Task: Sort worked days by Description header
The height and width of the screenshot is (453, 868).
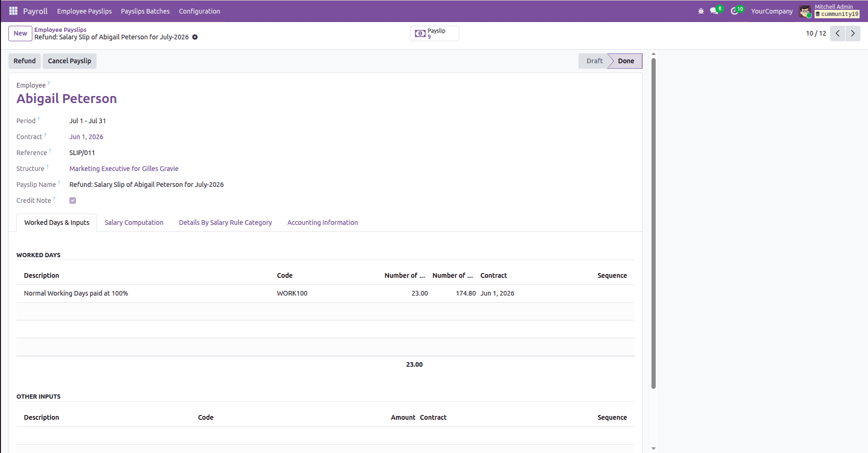Action: coord(41,275)
